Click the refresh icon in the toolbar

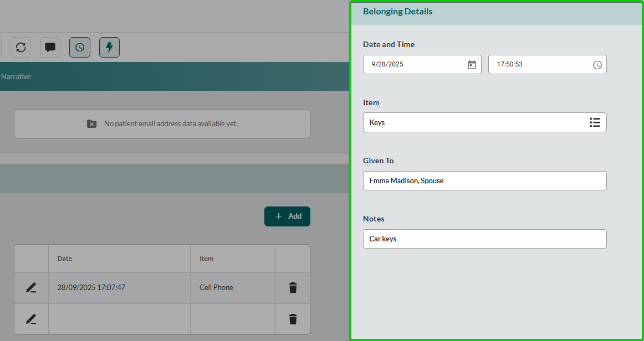pos(21,47)
